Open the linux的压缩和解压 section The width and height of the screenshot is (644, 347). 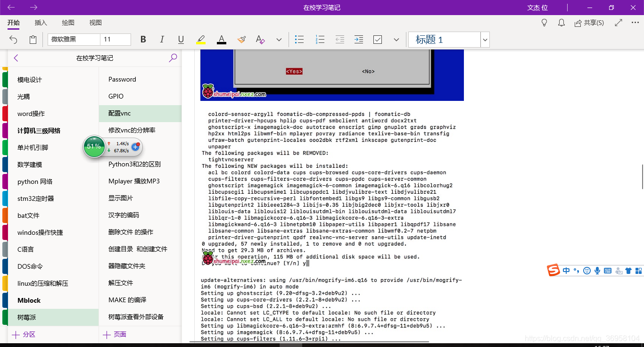point(53,283)
